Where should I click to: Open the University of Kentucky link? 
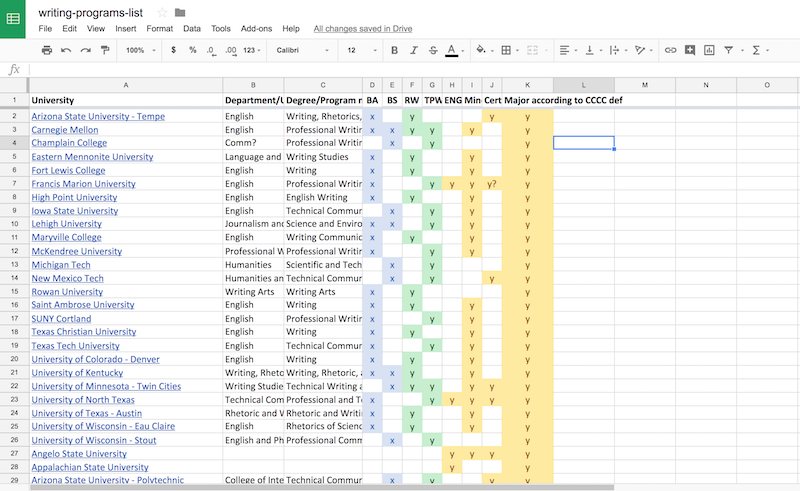(78, 373)
